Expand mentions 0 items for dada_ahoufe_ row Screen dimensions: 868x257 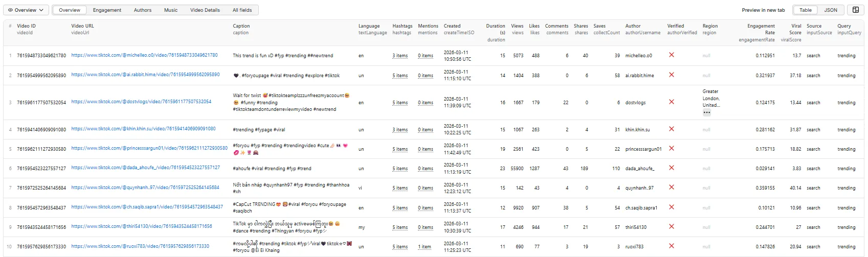(426, 169)
